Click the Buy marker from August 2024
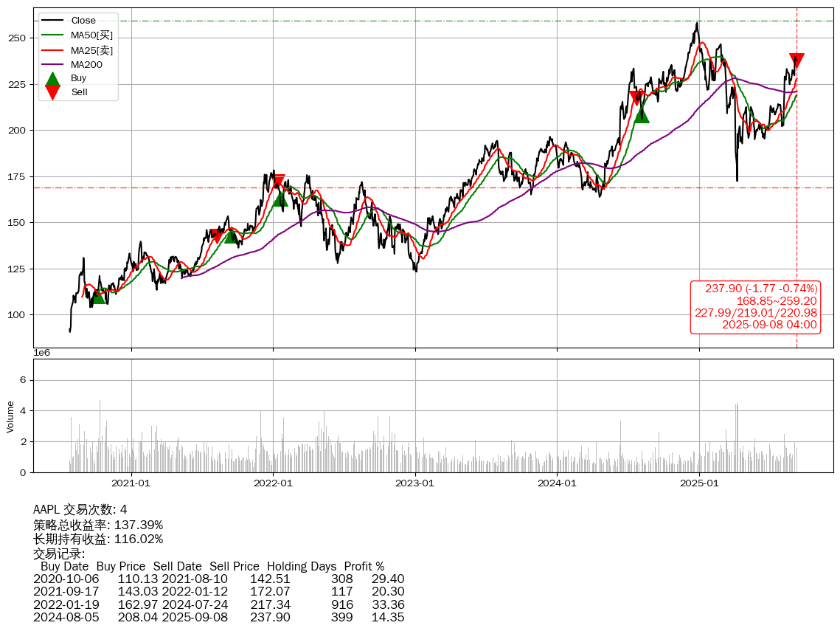This screenshot has width=840, height=631. 641,114
